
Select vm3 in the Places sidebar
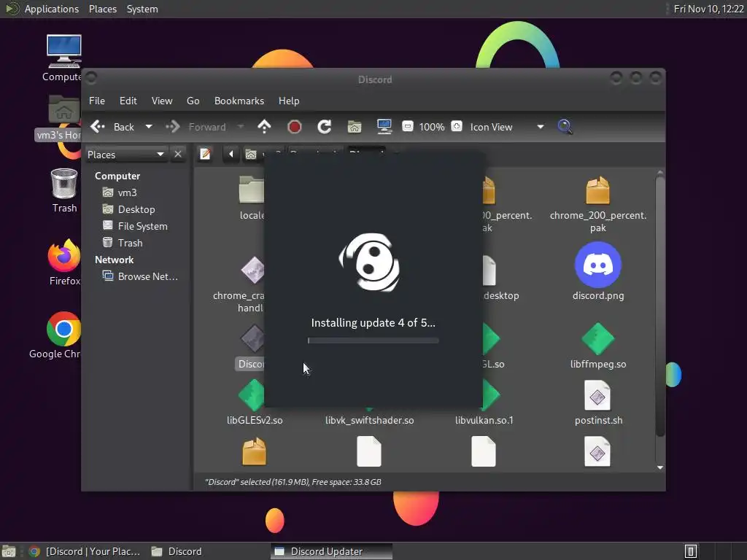pyautogui.click(x=127, y=192)
